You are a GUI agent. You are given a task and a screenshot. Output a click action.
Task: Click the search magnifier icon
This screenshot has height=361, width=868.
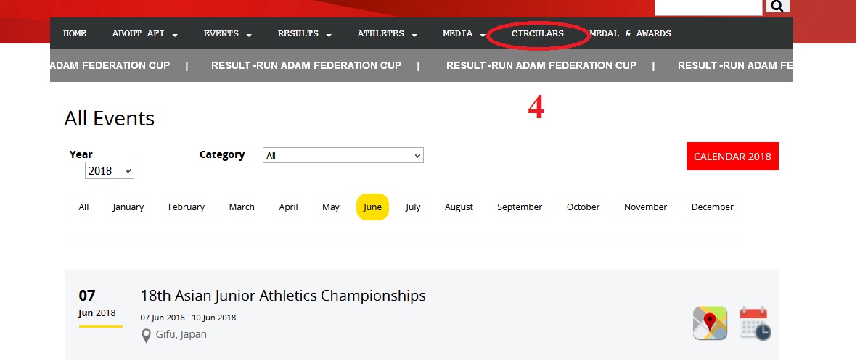click(x=777, y=7)
